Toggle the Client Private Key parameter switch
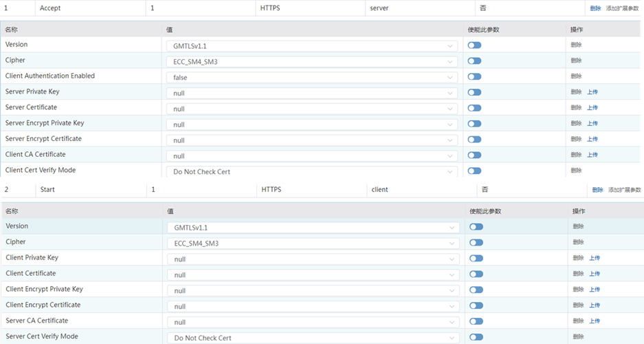 click(x=476, y=258)
